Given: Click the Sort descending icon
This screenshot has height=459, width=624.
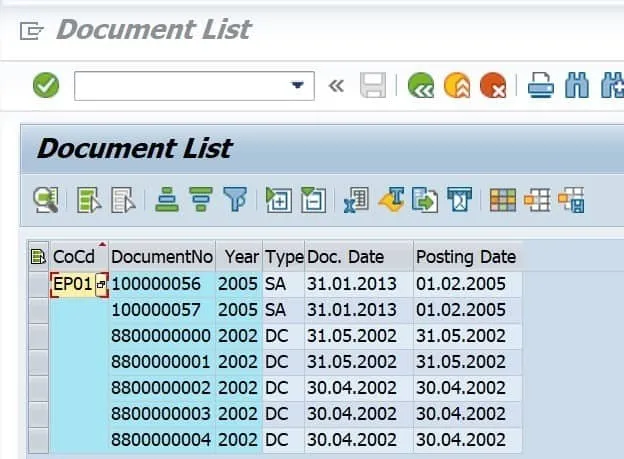Looking at the screenshot, I should point(201,200).
